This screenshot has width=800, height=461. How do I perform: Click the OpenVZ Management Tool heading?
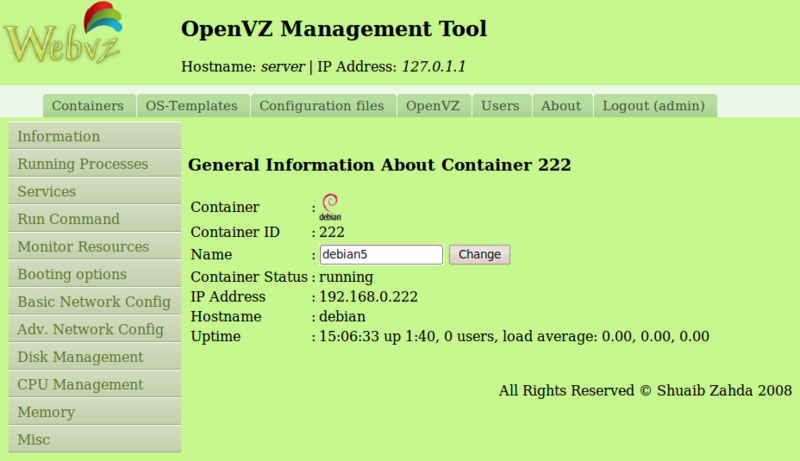334,29
